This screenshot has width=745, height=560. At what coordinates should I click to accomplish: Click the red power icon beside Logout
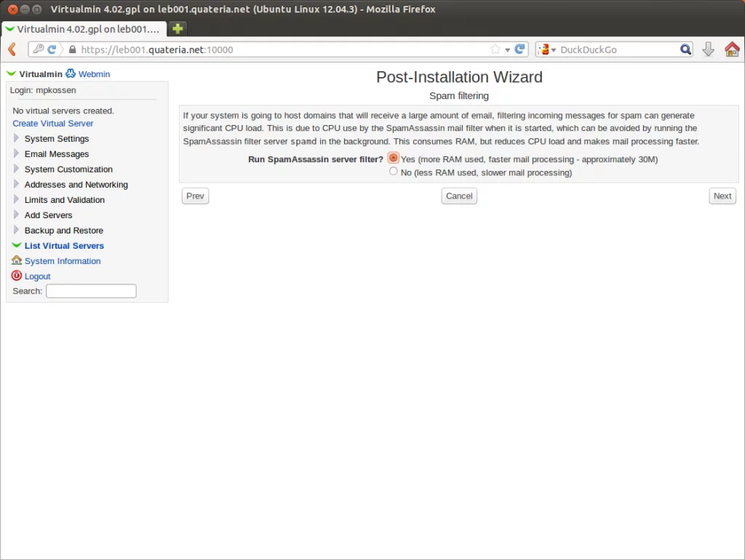tap(17, 276)
